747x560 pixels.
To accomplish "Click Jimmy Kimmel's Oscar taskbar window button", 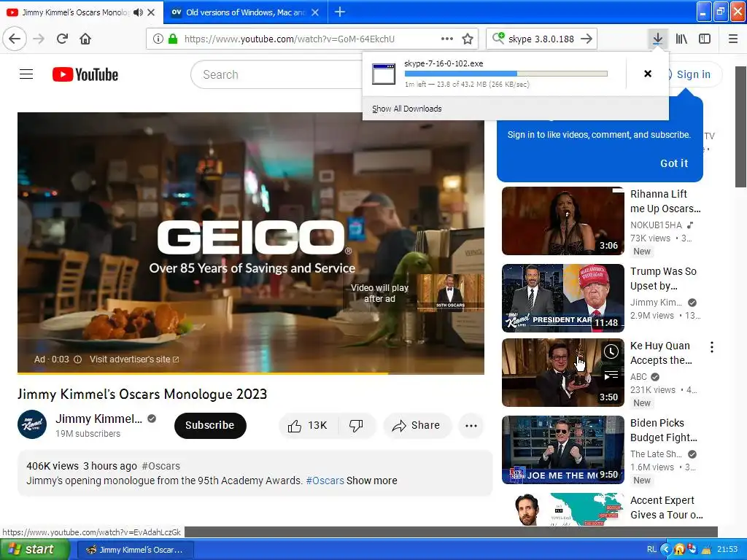I will (x=135, y=550).
